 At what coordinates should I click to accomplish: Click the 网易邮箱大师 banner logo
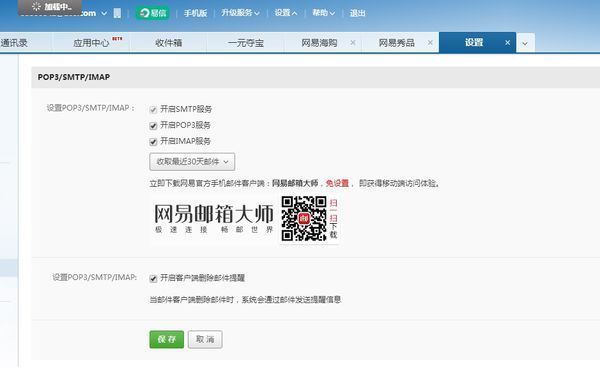(214, 218)
